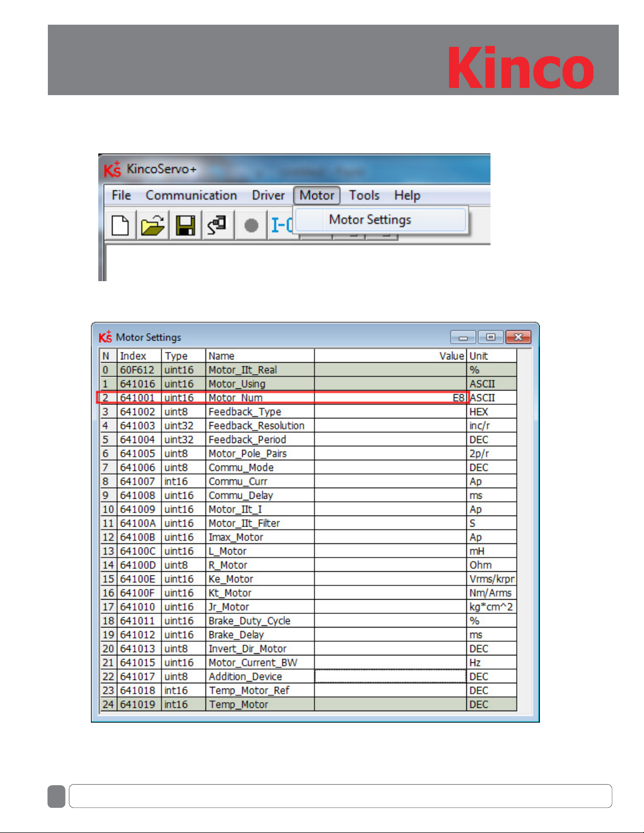Select the Temp_Motor name cell

pos(260,704)
